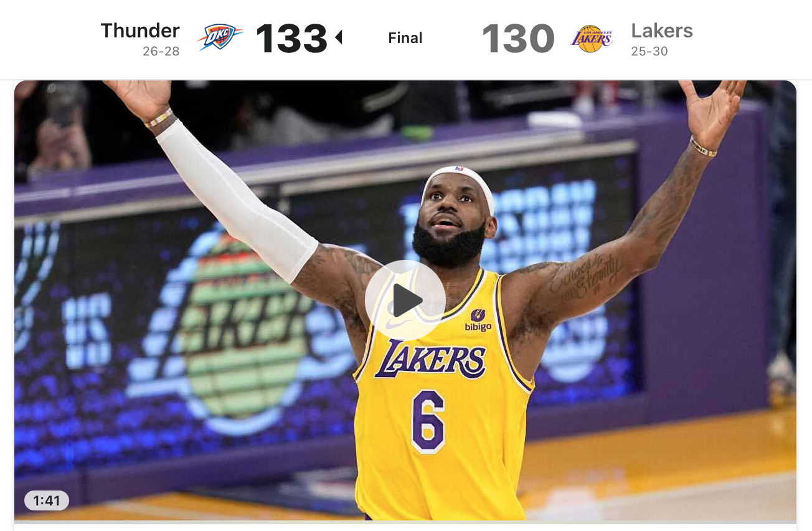Click the script tattoo on player's arm
Image resolution: width=812 pixels, height=531 pixels.
[586, 276]
